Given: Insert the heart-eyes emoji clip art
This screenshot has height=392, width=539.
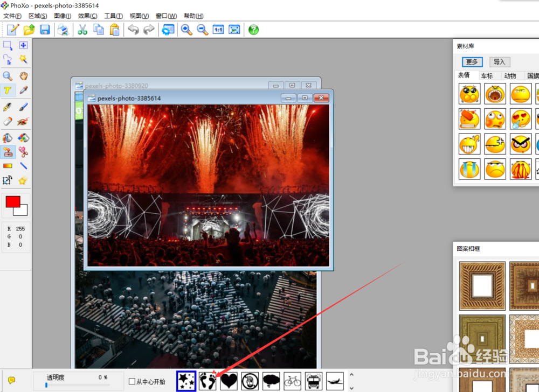Looking at the screenshot, I should [x=521, y=119].
